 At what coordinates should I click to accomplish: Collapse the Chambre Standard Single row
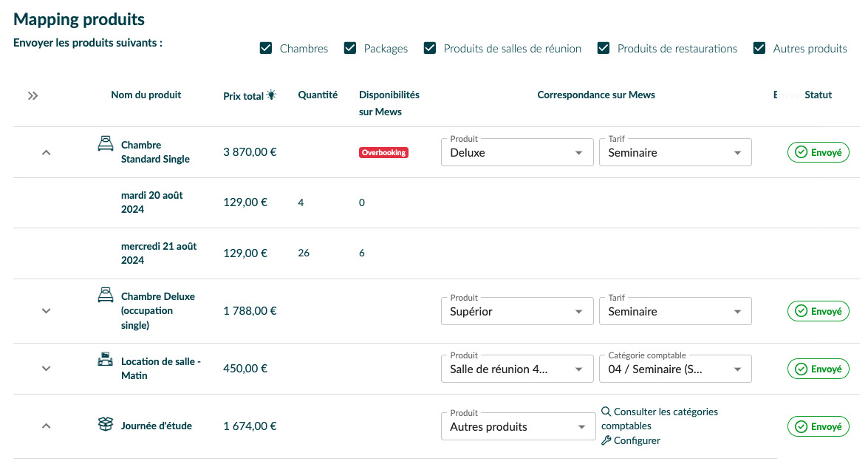[46, 153]
